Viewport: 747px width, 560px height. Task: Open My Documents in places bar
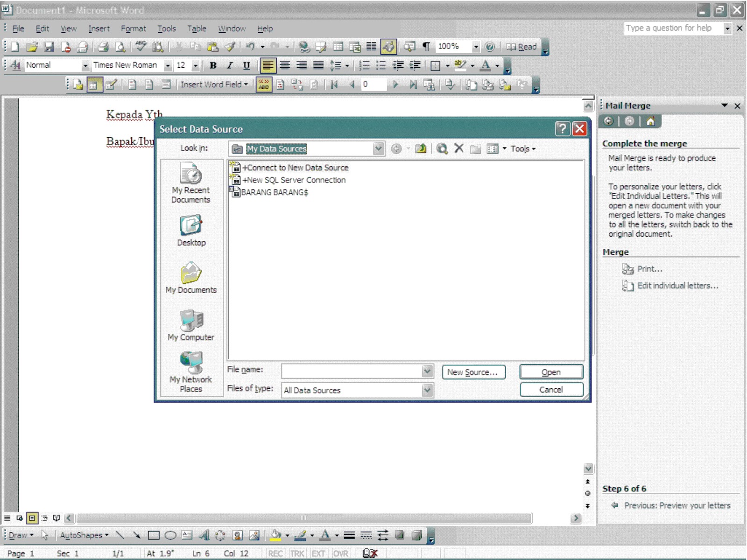(191, 278)
